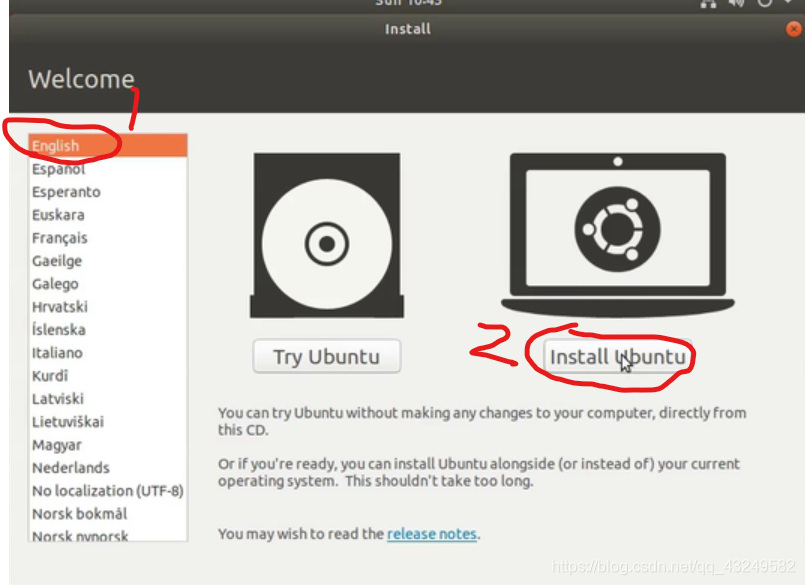Close the Install window
Screen dimensions: 805x585
tap(793, 29)
